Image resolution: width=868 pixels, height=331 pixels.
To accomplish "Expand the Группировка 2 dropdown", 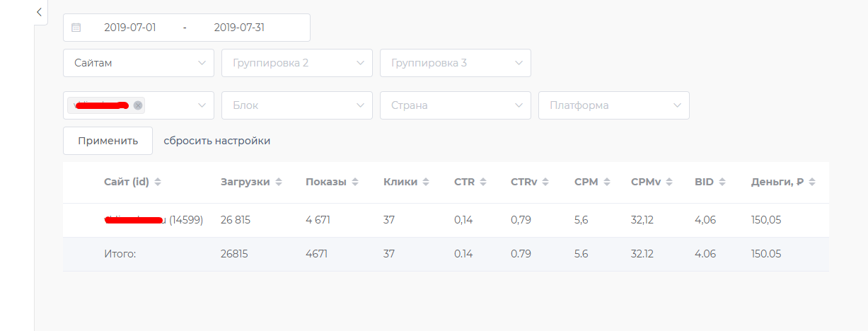I will click(297, 63).
